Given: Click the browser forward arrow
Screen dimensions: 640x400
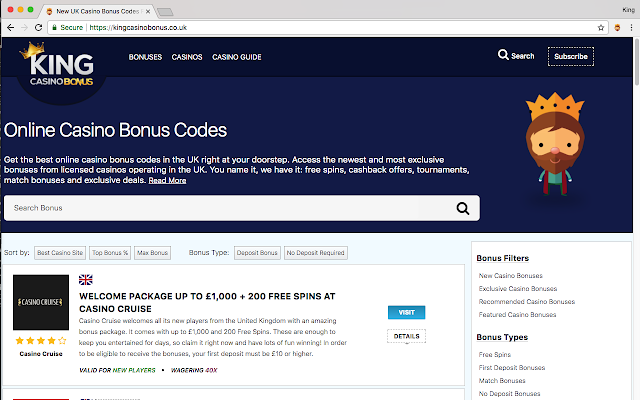Looking at the screenshot, I should (24, 27).
